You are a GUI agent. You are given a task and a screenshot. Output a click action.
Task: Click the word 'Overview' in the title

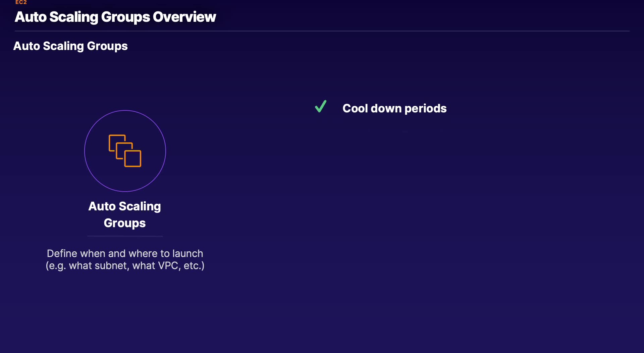184,17
